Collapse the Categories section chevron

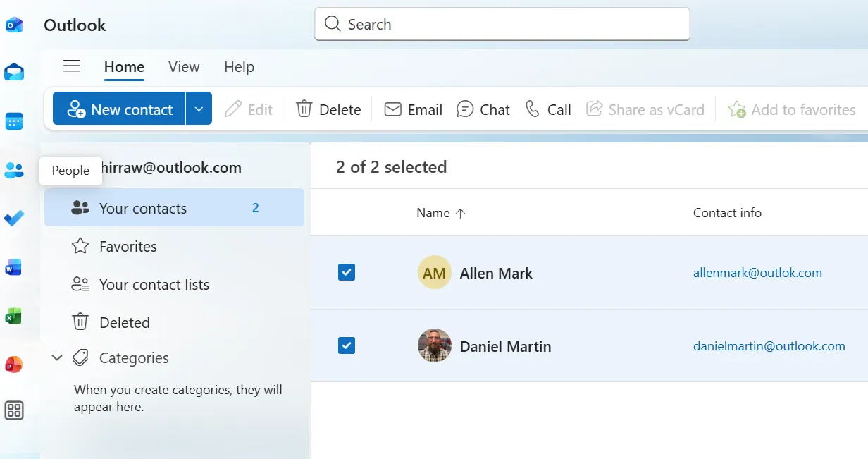point(57,358)
